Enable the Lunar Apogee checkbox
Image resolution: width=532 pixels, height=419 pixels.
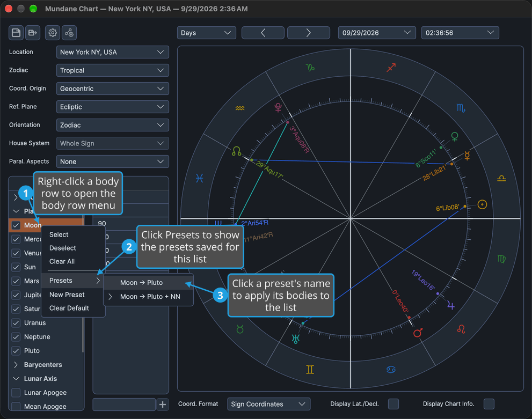(x=16, y=393)
